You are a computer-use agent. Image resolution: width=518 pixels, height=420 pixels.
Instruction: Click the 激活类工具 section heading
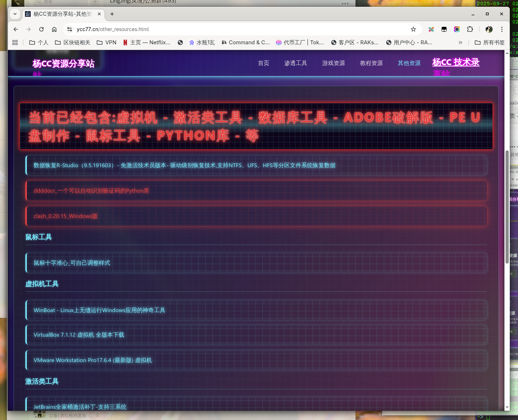(x=42, y=381)
